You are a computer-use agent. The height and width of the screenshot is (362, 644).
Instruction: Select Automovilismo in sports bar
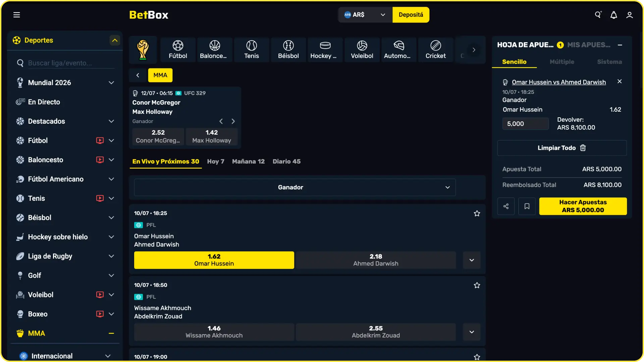(x=399, y=50)
